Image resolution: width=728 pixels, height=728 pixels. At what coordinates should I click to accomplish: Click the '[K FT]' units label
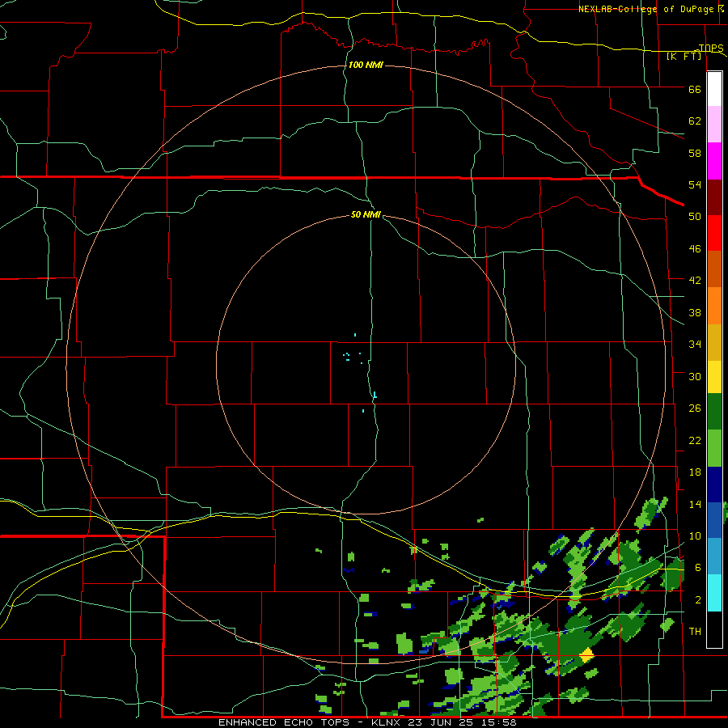coord(684,57)
